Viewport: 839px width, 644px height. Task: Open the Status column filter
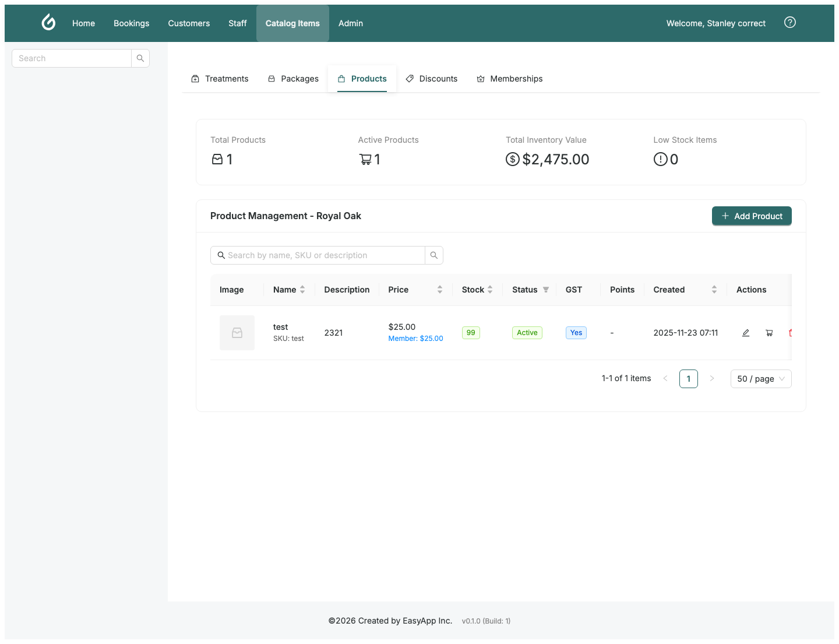pos(546,290)
